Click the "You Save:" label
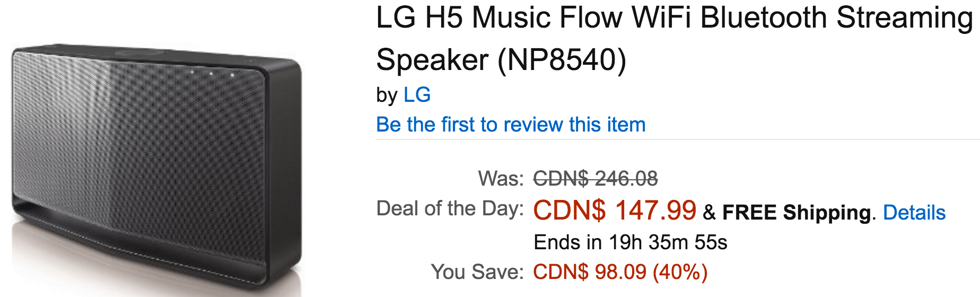The image size is (980, 297). [x=477, y=272]
